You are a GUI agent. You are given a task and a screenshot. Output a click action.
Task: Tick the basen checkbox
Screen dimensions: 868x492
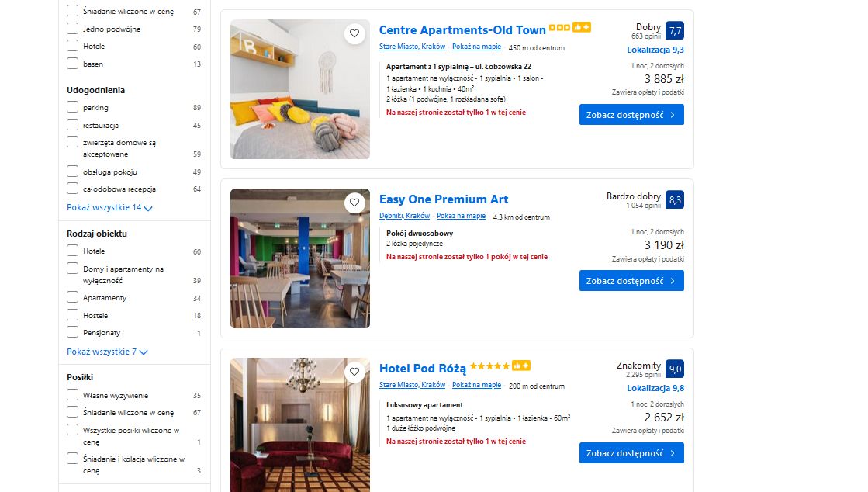coord(73,64)
